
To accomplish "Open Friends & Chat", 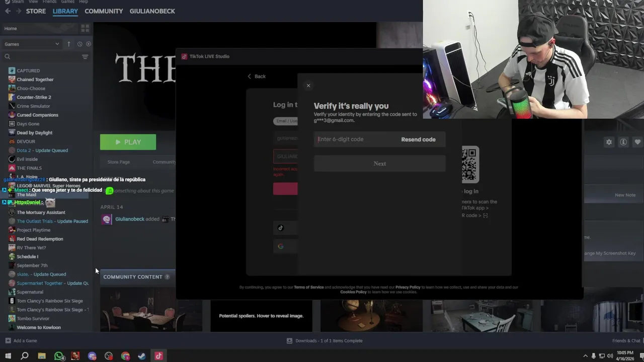I will pos(626,341).
